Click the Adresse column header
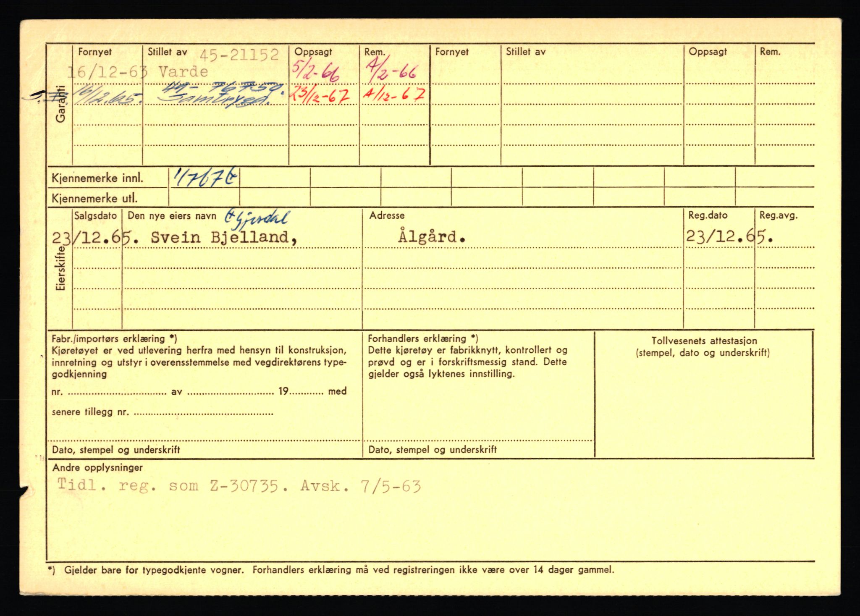The image size is (860, 616). point(387,215)
